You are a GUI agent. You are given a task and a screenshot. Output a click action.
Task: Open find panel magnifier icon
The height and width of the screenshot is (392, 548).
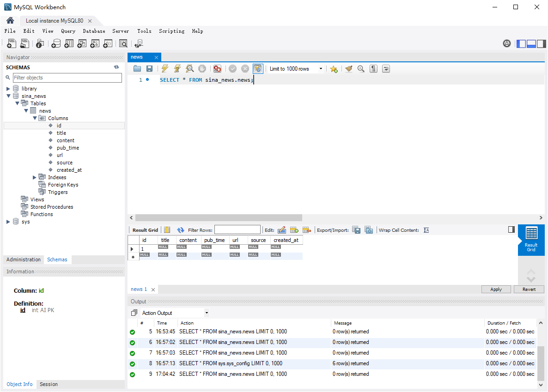coord(361,69)
